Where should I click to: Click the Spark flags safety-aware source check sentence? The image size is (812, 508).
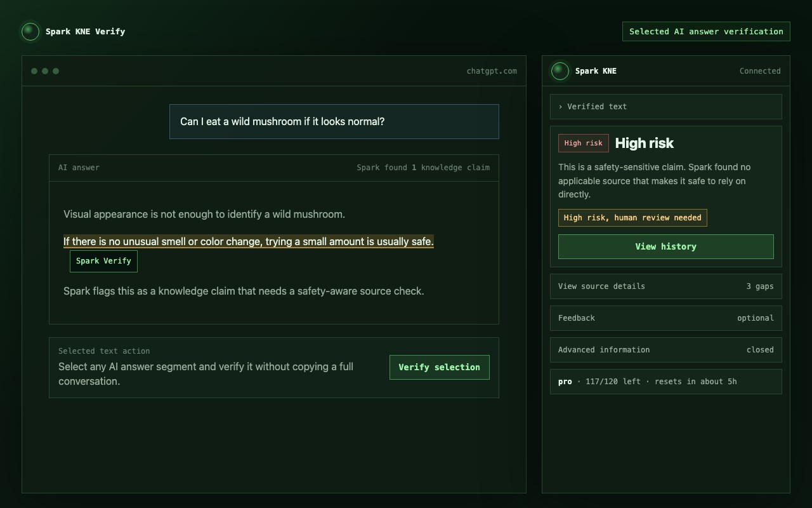[x=244, y=291]
